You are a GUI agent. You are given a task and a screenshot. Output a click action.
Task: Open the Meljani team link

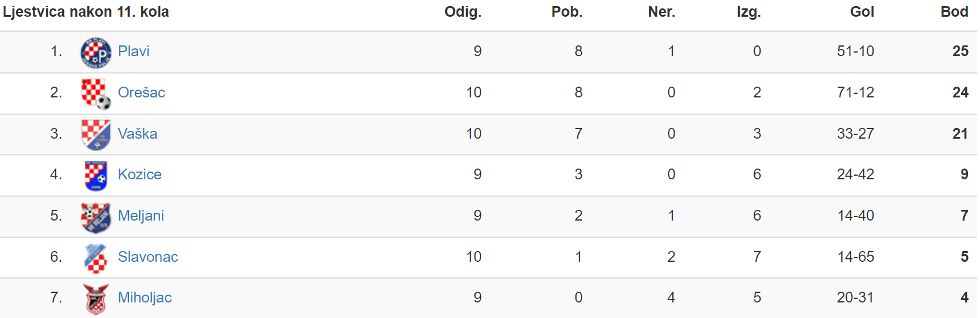[x=140, y=216]
